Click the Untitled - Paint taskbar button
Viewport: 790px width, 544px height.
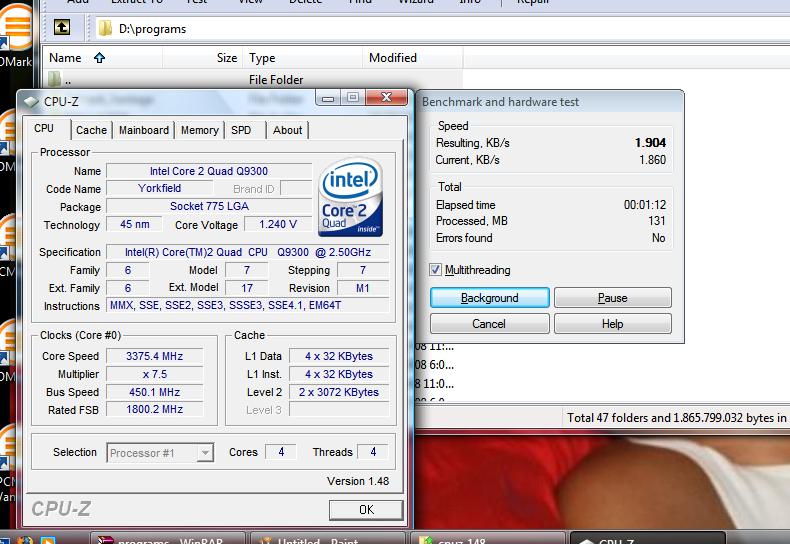point(327,537)
